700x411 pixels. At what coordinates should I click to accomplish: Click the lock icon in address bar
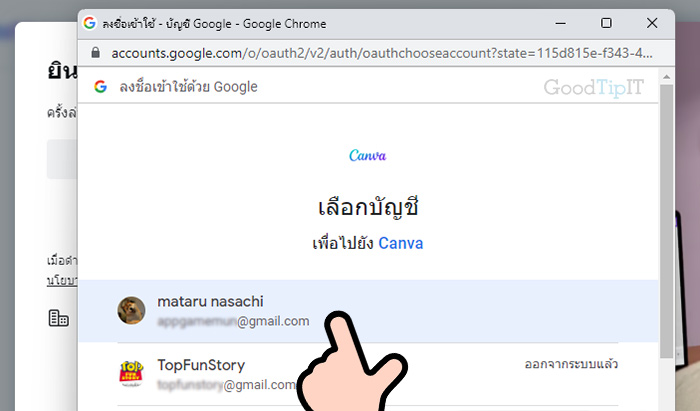point(95,53)
